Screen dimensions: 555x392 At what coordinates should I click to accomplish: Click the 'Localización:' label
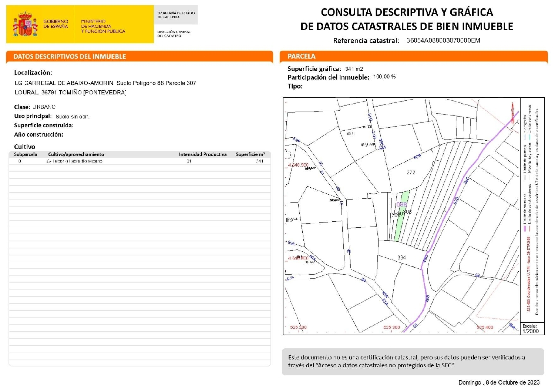click(x=33, y=73)
